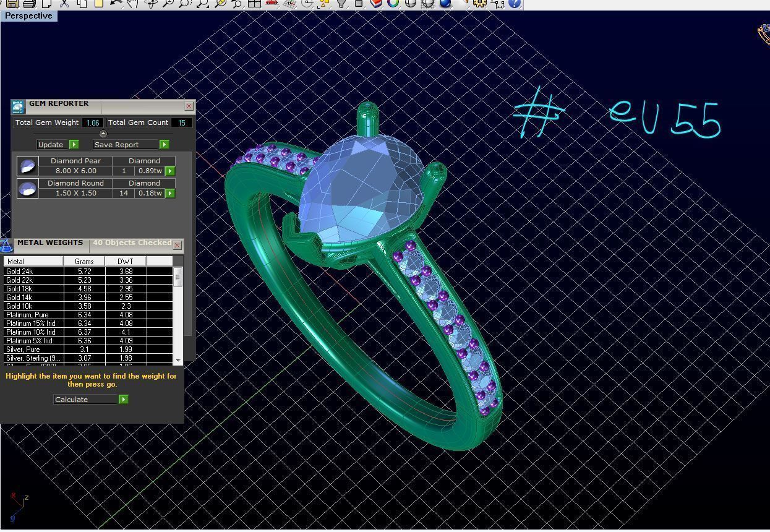Click the Cut scissors toolbar icon
770x532 pixels.
(x=64, y=3)
